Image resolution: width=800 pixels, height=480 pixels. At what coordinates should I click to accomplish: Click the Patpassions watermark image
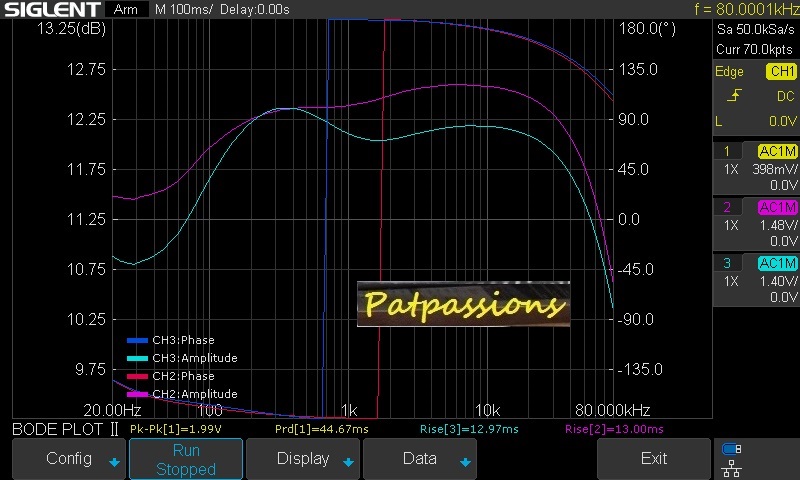click(463, 304)
